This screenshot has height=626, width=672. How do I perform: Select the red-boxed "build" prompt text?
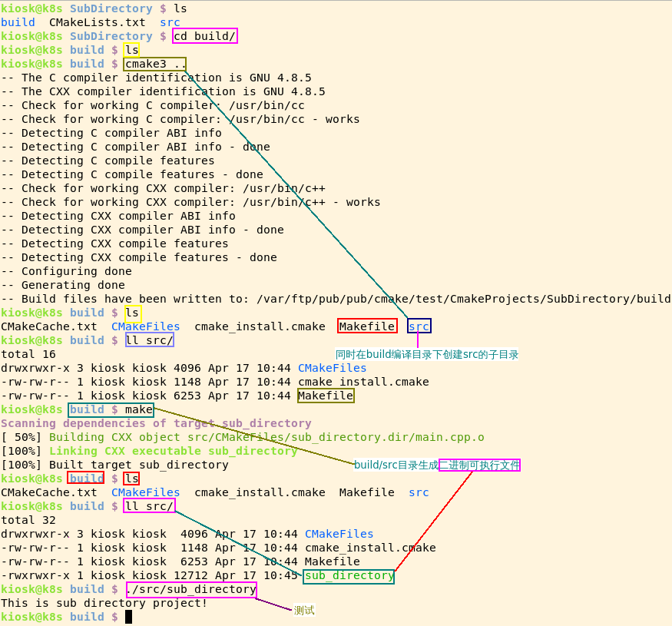tap(84, 478)
